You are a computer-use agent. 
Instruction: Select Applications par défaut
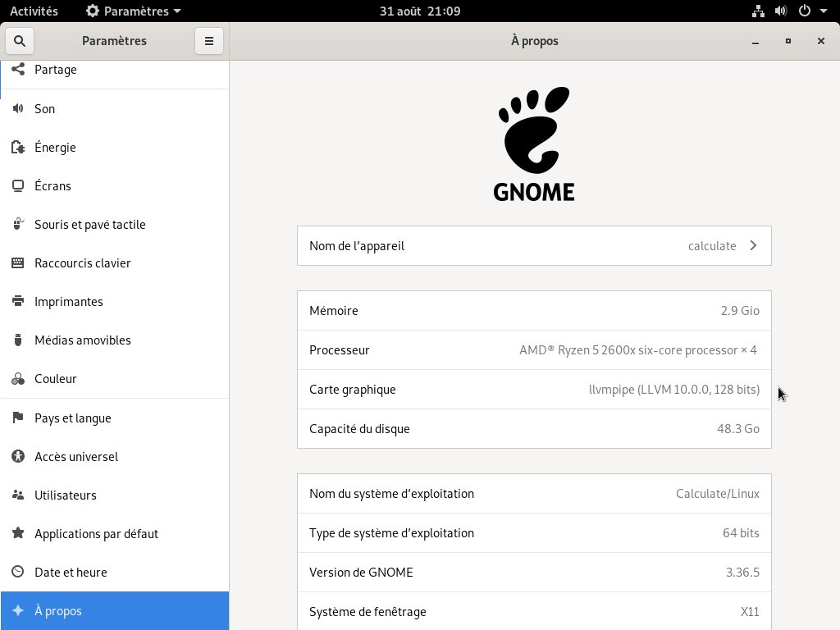(x=115, y=533)
